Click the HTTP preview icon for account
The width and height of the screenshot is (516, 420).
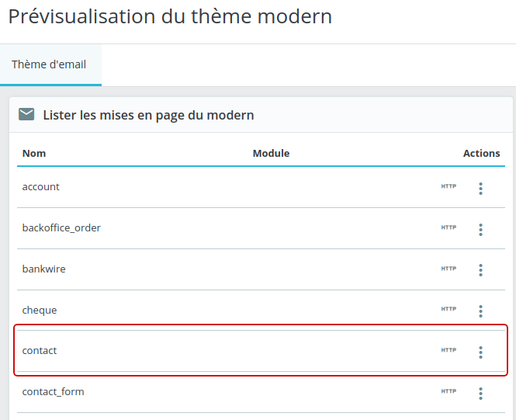[448, 186]
